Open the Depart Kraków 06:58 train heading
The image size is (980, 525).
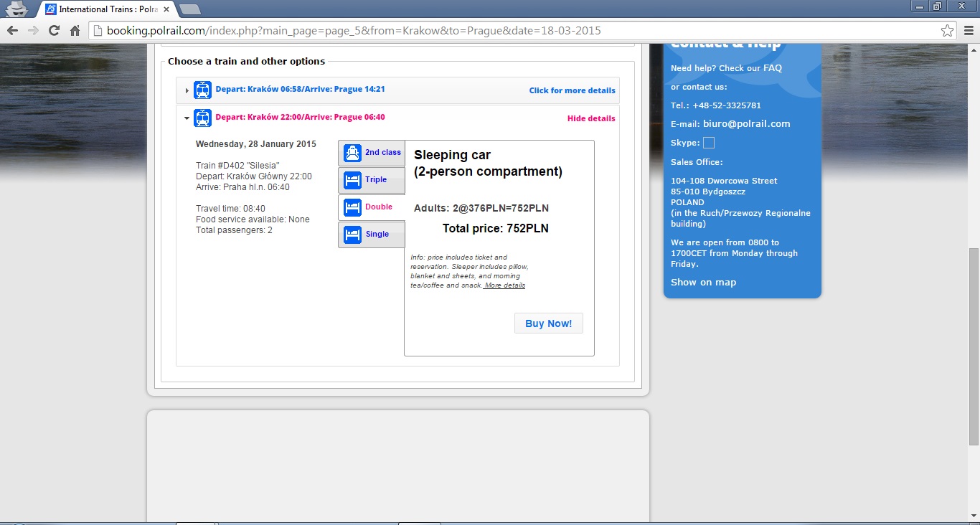coord(300,90)
